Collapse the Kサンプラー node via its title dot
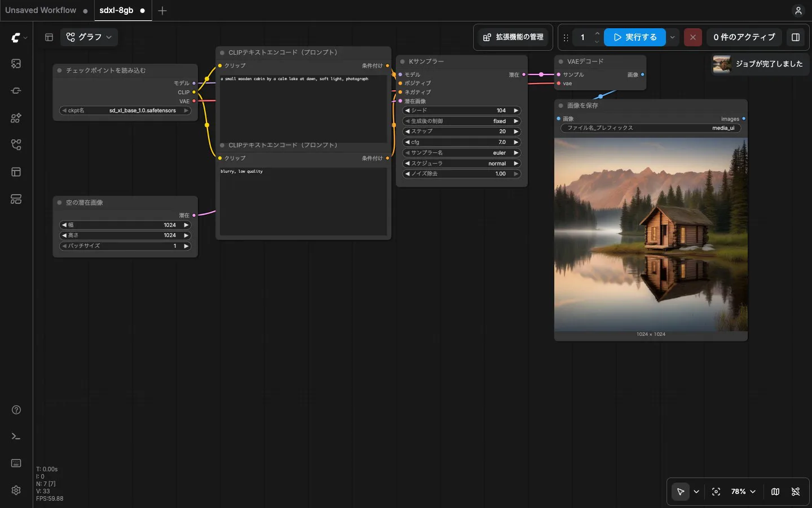 (x=403, y=62)
